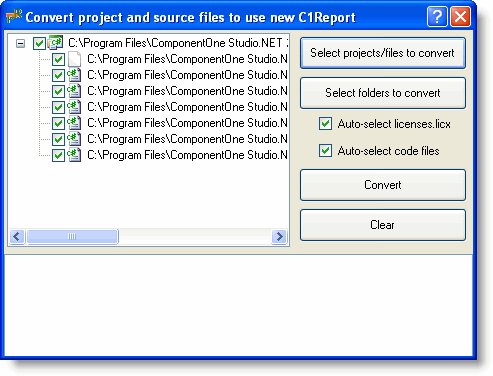
Task: Click the Convert button
Action: [x=383, y=185]
